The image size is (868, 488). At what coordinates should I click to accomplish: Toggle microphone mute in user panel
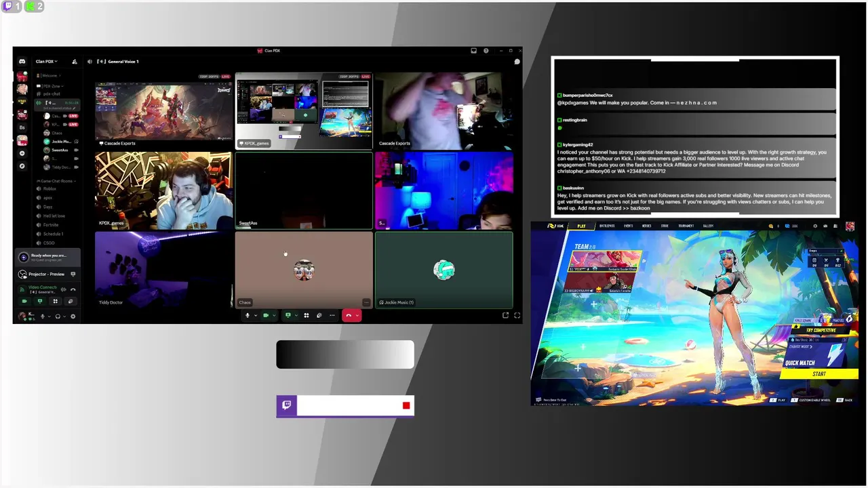(x=42, y=317)
